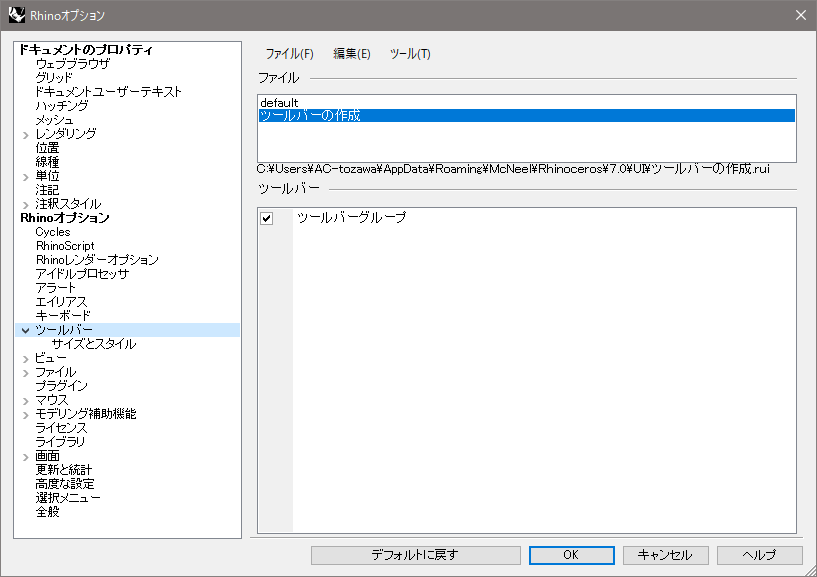Collapse the ツールバー tree node

coord(26,330)
